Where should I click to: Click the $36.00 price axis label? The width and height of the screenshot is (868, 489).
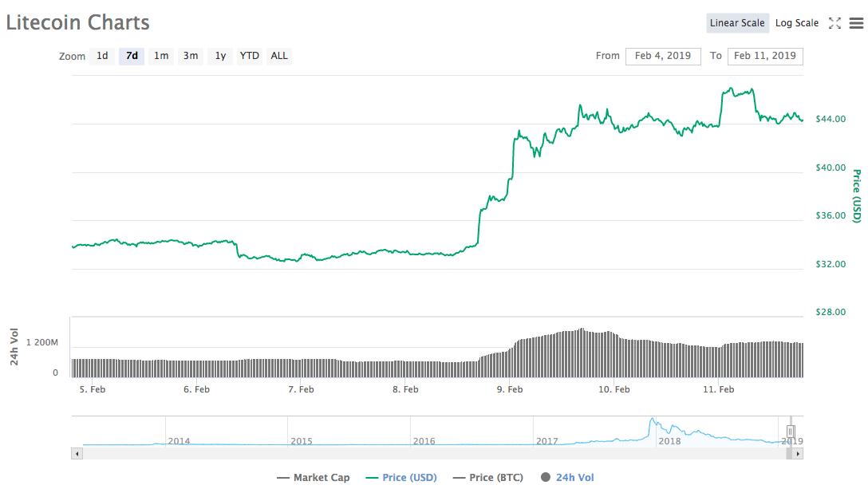point(831,215)
